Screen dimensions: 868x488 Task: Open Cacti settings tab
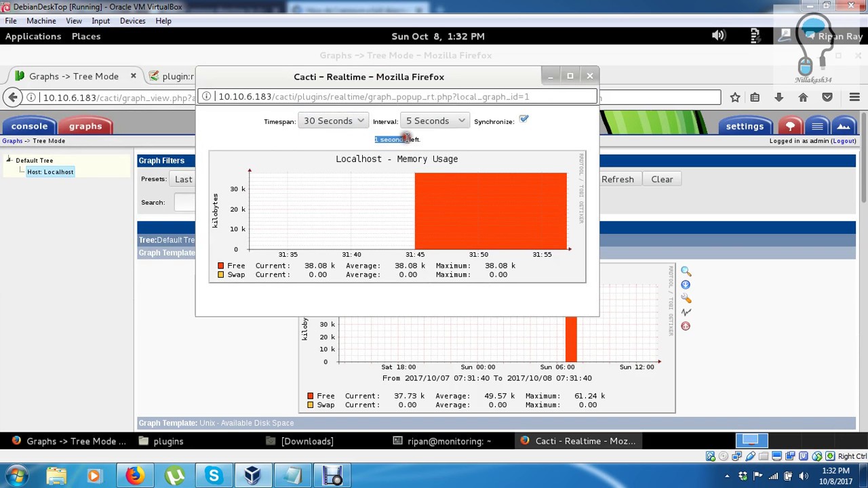tap(745, 126)
